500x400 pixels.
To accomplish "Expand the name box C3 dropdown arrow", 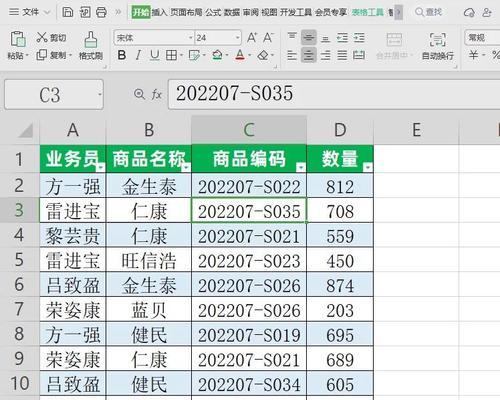I will point(99,95).
